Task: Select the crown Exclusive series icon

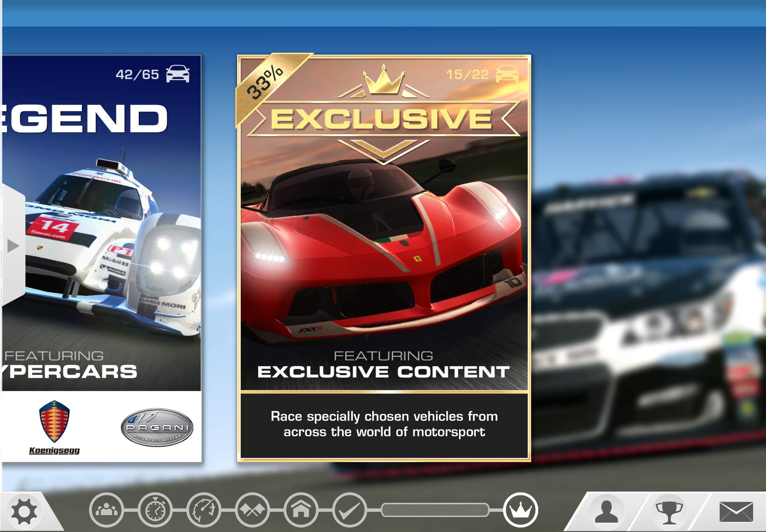Action: coord(520,510)
